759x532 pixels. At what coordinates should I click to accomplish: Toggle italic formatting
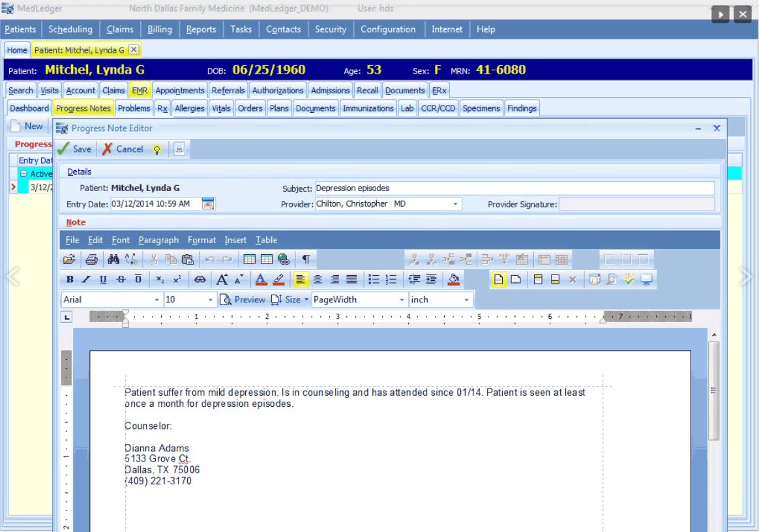[x=86, y=279]
